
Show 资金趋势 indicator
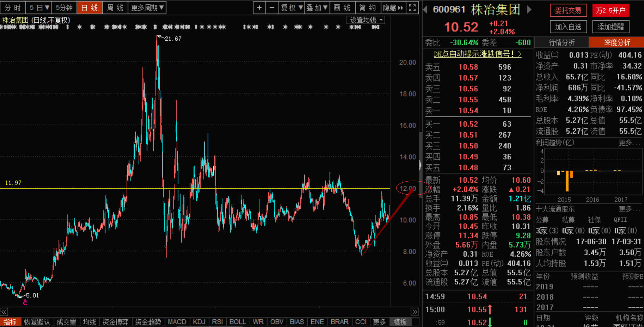148,322
